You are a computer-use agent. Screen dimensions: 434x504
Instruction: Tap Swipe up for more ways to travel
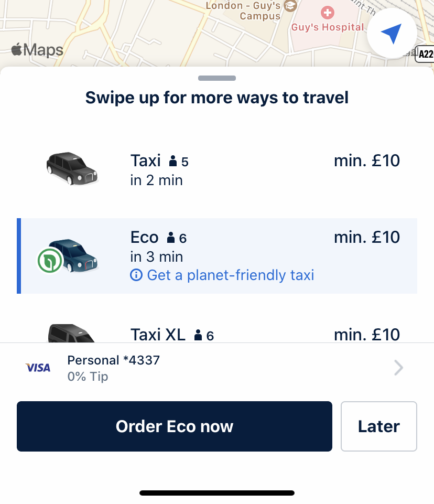click(217, 98)
